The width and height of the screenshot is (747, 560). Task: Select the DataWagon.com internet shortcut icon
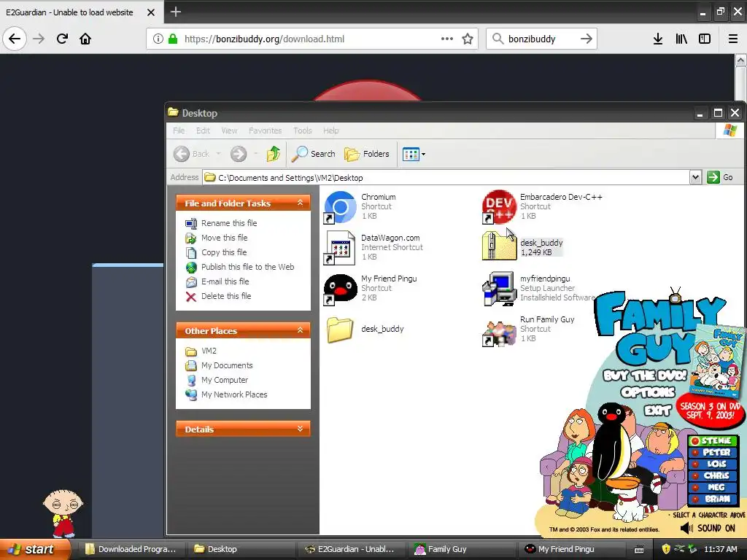pos(340,248)
